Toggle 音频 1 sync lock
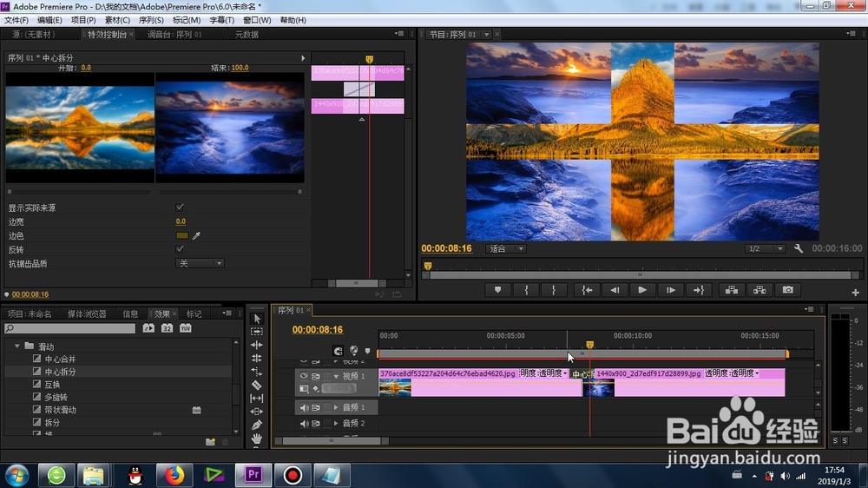The height and width of the screenshot is (488, 868). point(316,408)
